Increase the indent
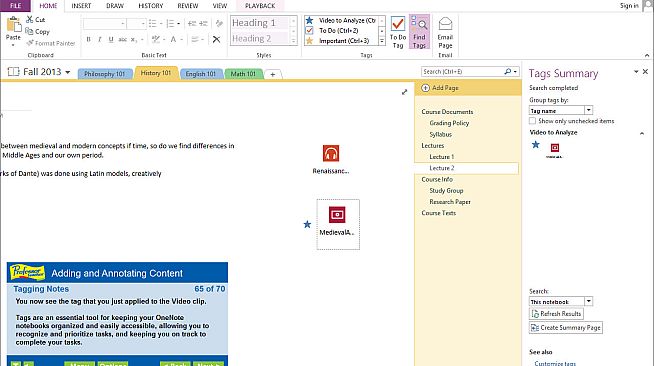The image size is (654, 366). 204,23
